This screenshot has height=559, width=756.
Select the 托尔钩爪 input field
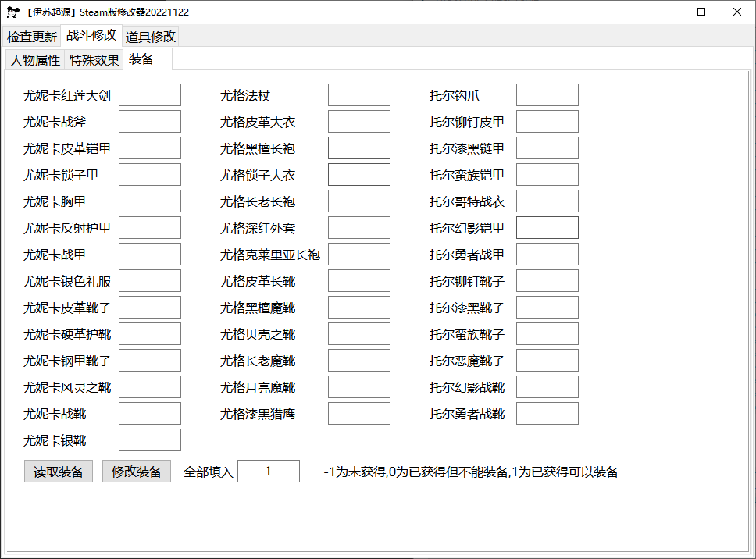pyautogui.click(x=546, y=94)
